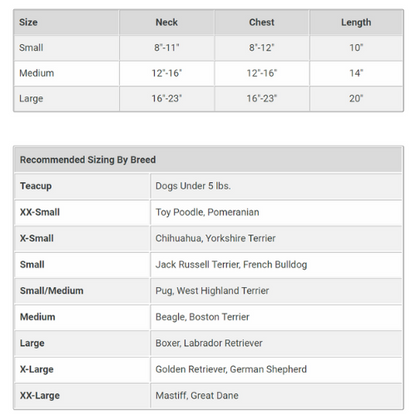Select the Small/Medium size label
Viewport: 416px width, 416px height.
(52, 291)
